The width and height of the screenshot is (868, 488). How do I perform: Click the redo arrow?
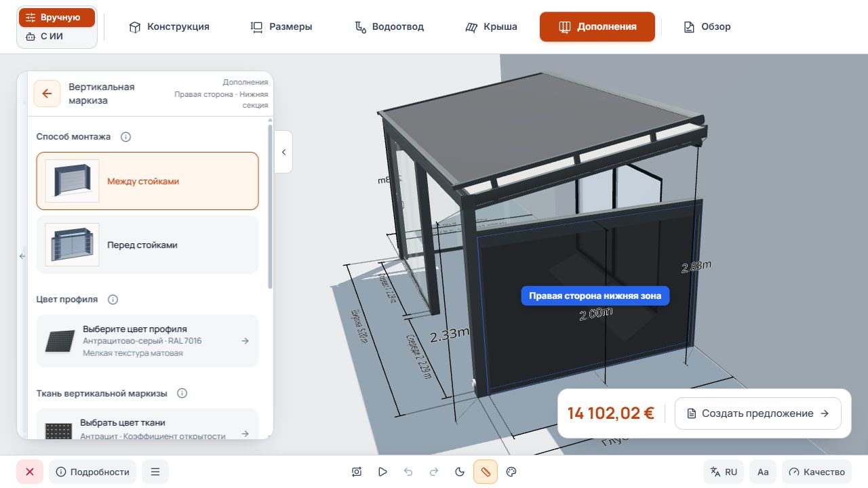(434, 472)
